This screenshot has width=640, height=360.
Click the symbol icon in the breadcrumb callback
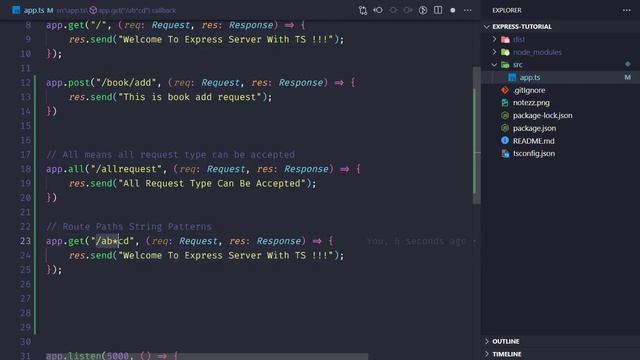coord(93,10)
